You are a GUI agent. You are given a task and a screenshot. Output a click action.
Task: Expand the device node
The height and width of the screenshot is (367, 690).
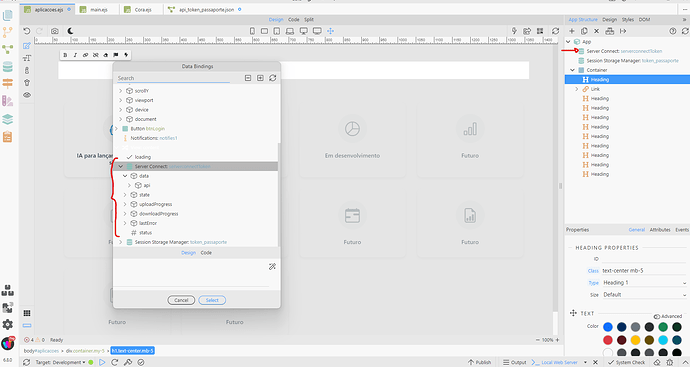(x=121, y=110)
